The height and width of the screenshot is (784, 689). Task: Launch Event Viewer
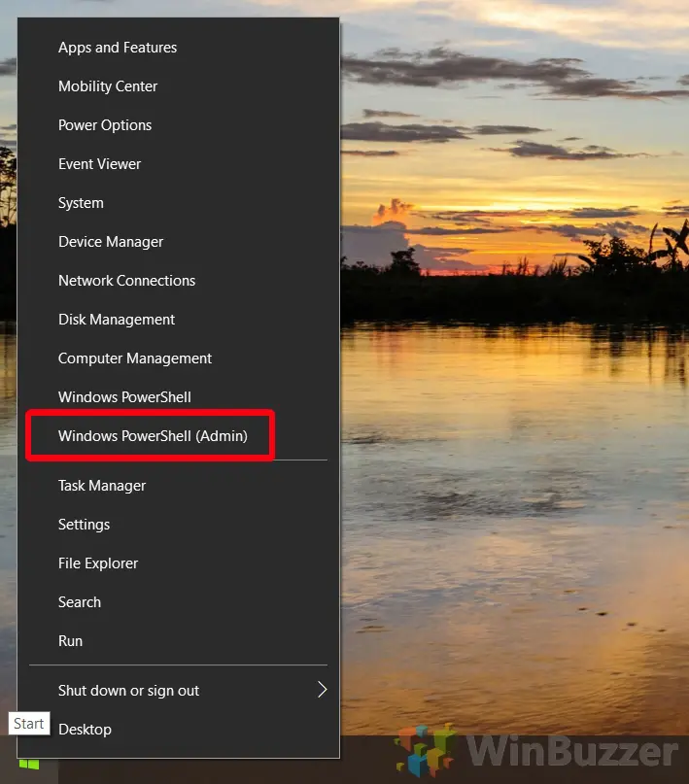tap(178, 164)
